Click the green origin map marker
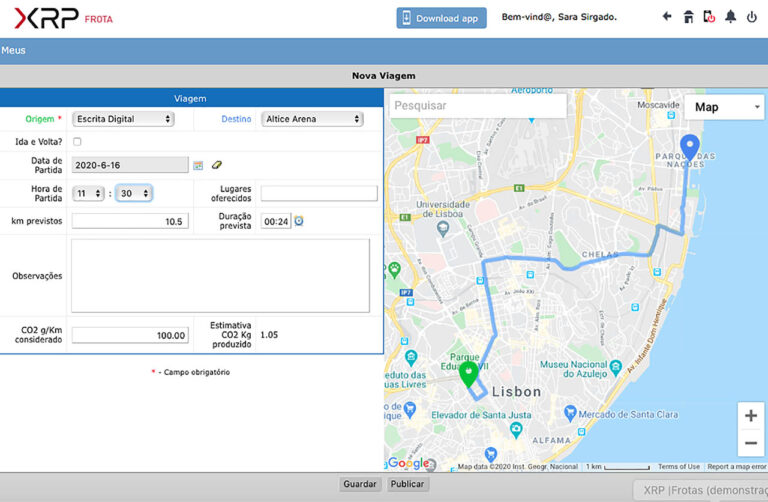The width and height of the screenshot is (768, 502). click(469, 374)
